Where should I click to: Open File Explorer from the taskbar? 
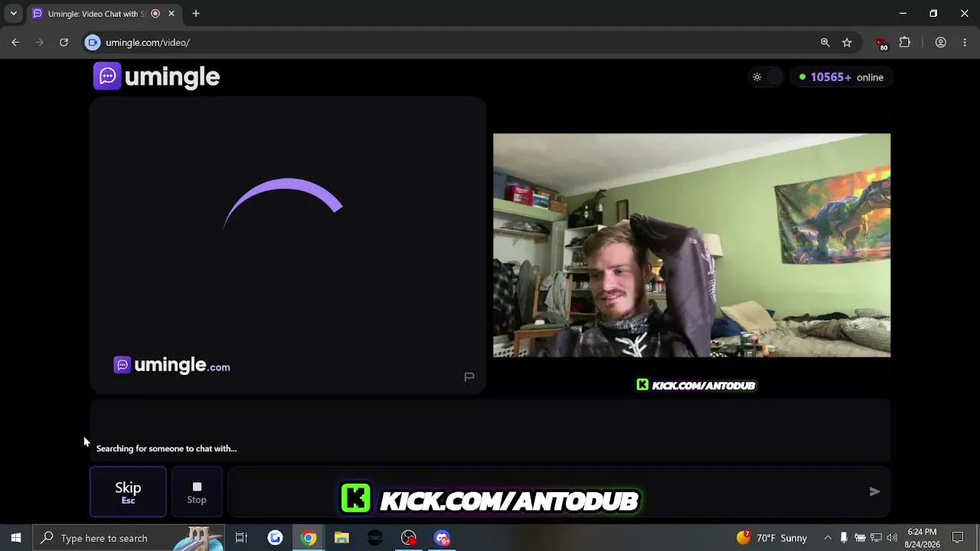pos(341,538)
